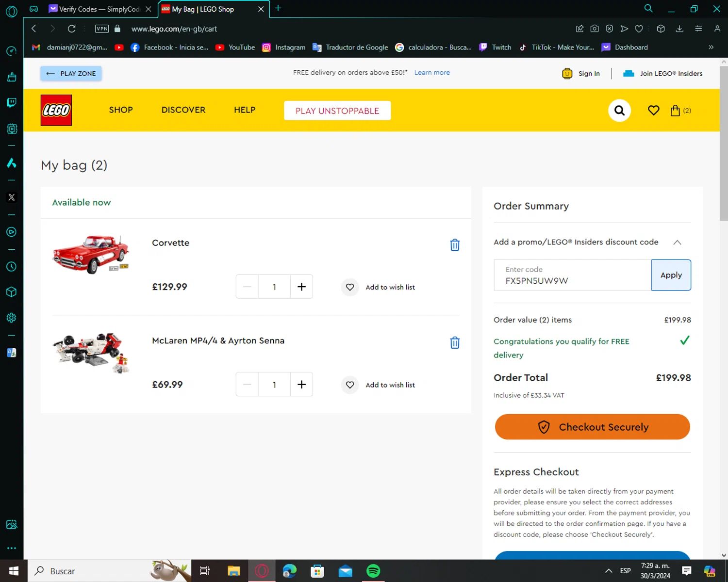Open Windows Start menu

[x=14, y=571]
